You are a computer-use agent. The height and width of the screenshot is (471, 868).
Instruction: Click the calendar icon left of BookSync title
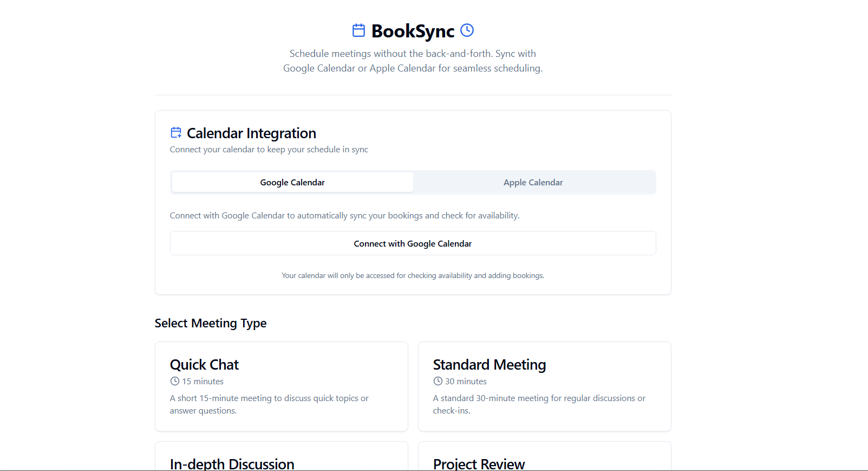click(x=358, y=30)
